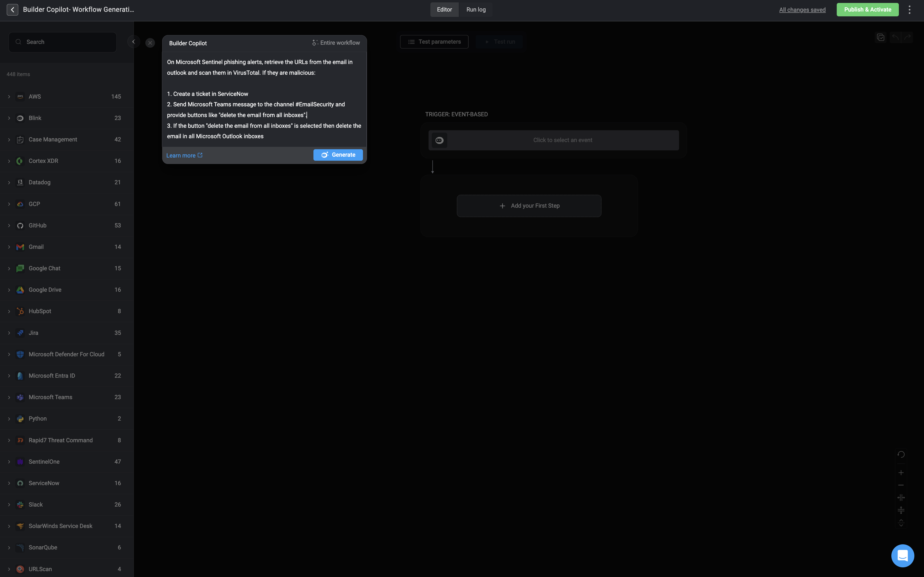Screen dimensions: 924x577
Task: Expand the ServiceNow actions list
Action: tap(9, 483)
